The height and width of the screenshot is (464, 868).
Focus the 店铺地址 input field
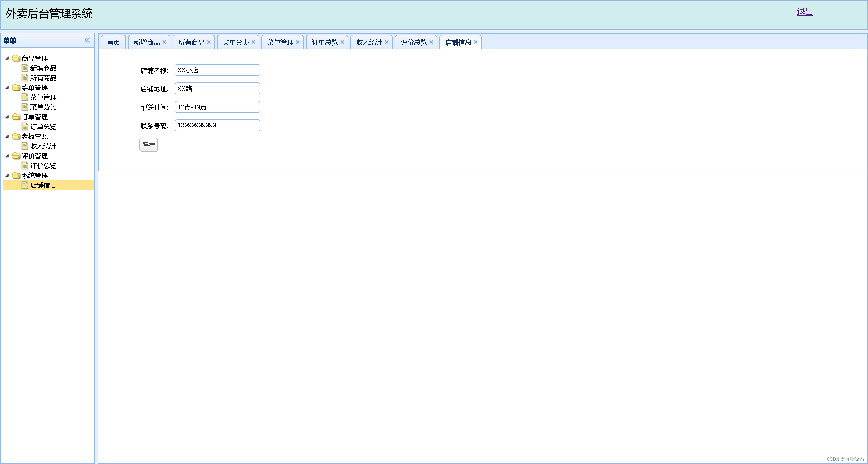[217, 89]
